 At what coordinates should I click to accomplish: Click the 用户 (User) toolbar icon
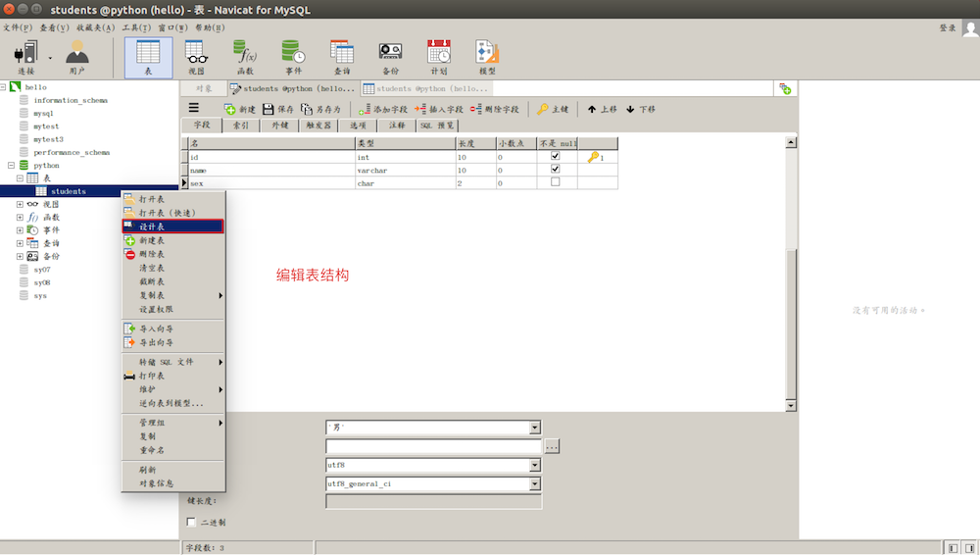click(x=77, y=57)
